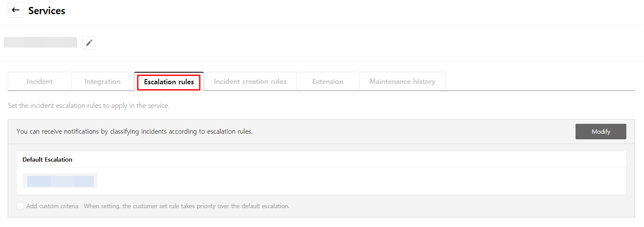Click the pencil icon to edit service name
The height and width of the screenshot is (227, 644).
click(x=89, y=43)
